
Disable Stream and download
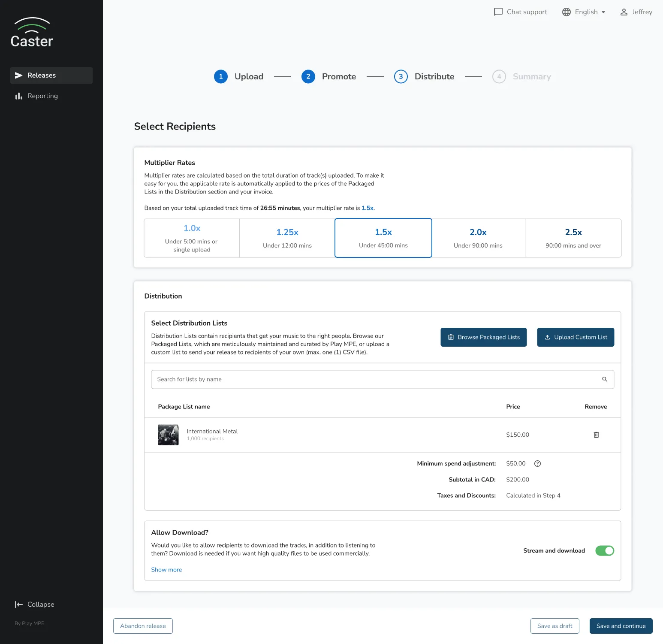pos(605,550)
